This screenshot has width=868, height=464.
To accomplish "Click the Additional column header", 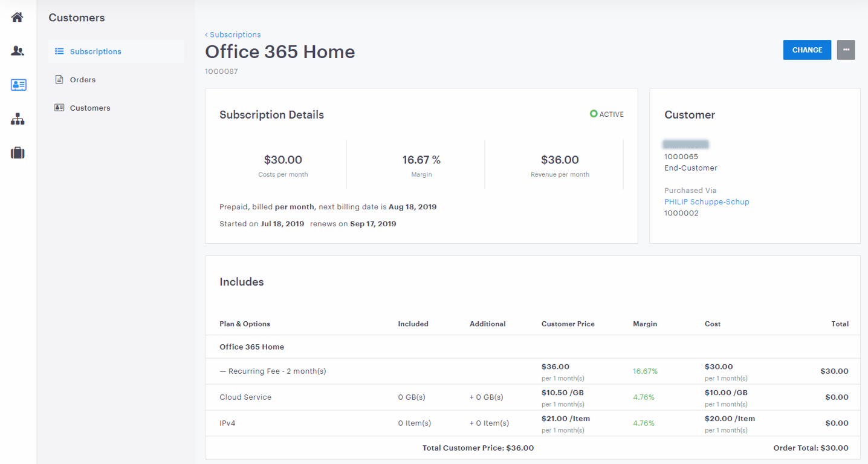I will [487, 324].
